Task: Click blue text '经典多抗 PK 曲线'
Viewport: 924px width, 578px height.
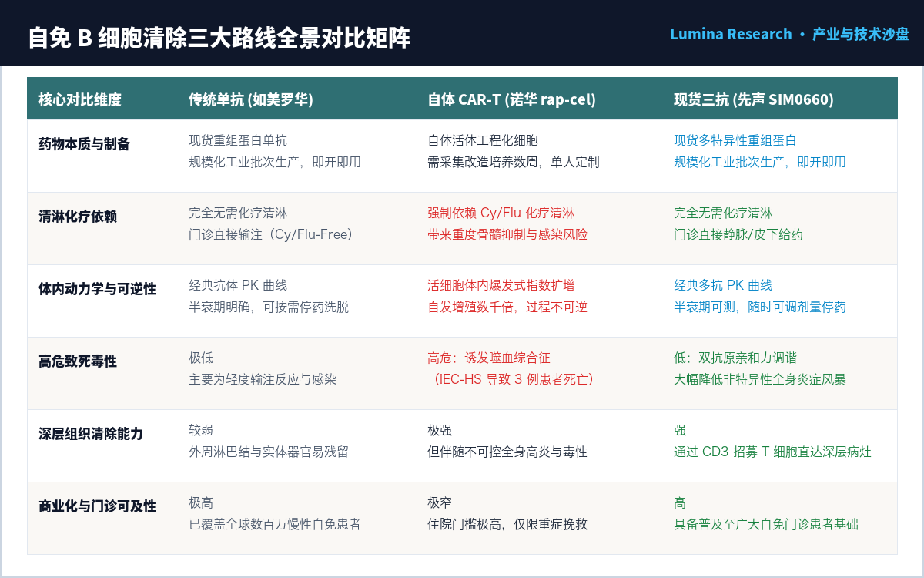Action: [723, 285]
